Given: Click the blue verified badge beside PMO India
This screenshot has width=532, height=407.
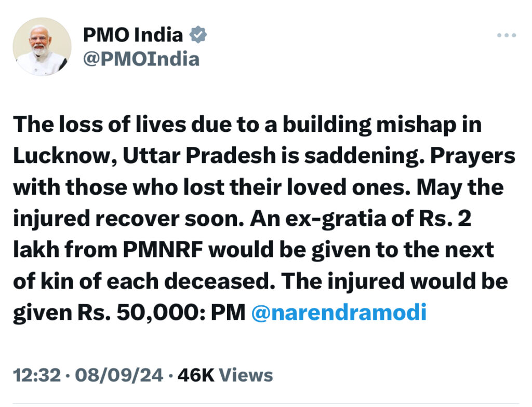Looking at the screenshot, I should point(198,34).
